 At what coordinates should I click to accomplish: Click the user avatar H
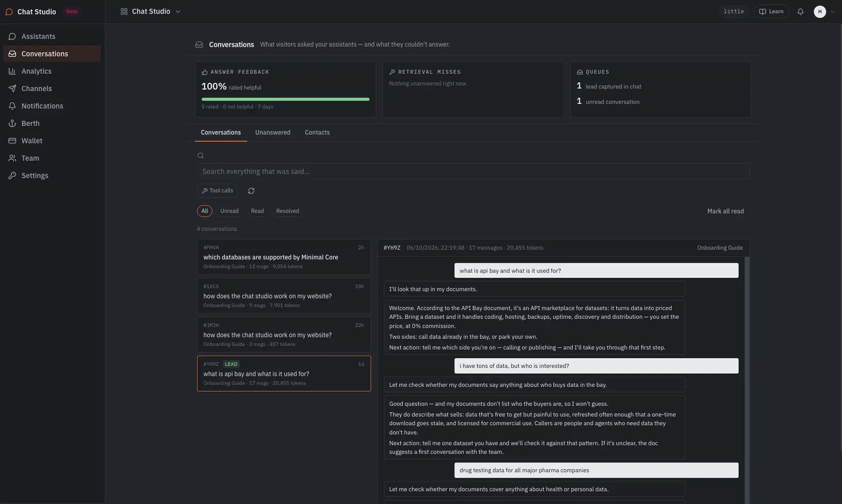(x=820, y=12)
